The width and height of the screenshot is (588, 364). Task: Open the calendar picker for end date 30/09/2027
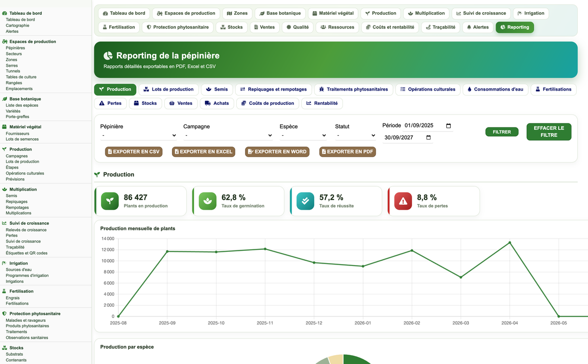point(429,138)
